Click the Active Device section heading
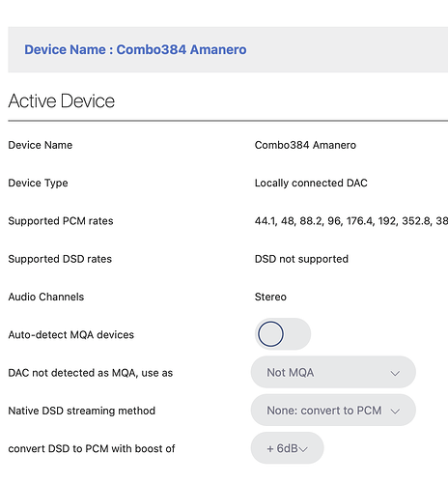Image resolution: width=448 pixels, height=483 pixels. pyautogui.click(x=61, y=100)
